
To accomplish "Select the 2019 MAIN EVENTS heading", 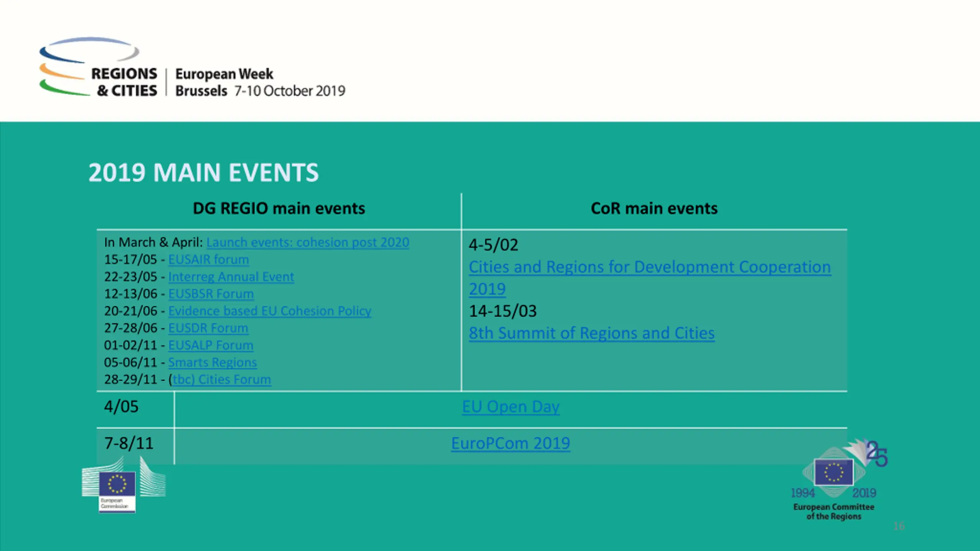I will (x=203, y=173).
